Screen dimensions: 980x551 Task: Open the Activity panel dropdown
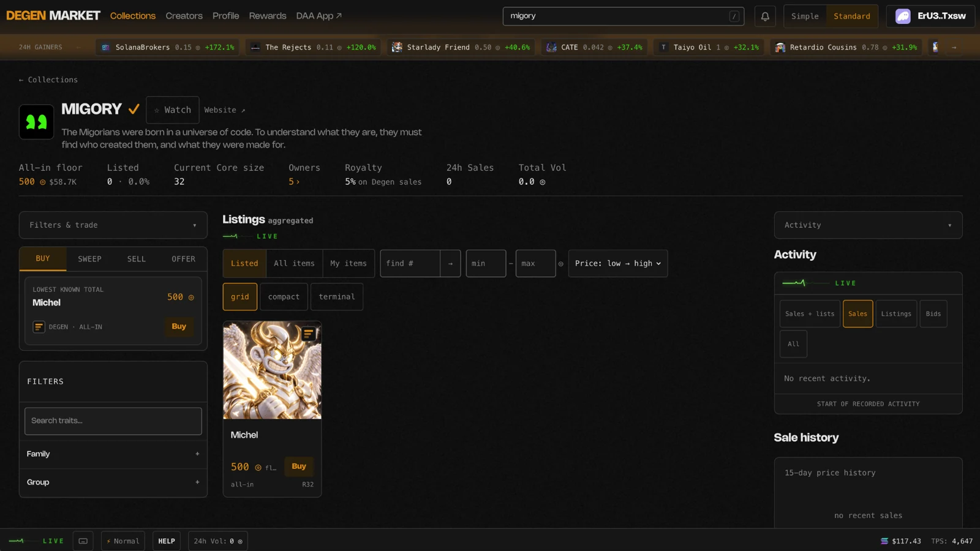[x=868, y=225]
